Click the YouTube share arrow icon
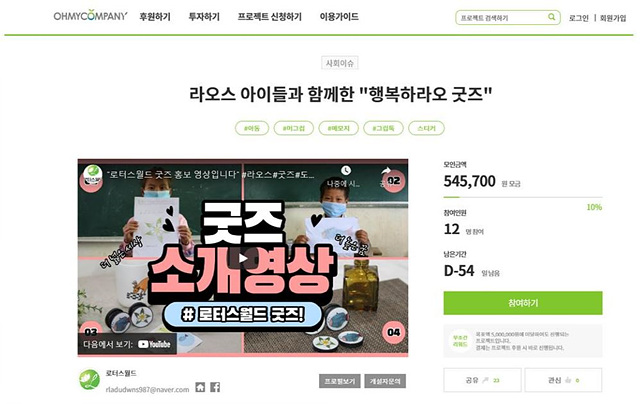The image size is (640, 404). click(386, 171)
